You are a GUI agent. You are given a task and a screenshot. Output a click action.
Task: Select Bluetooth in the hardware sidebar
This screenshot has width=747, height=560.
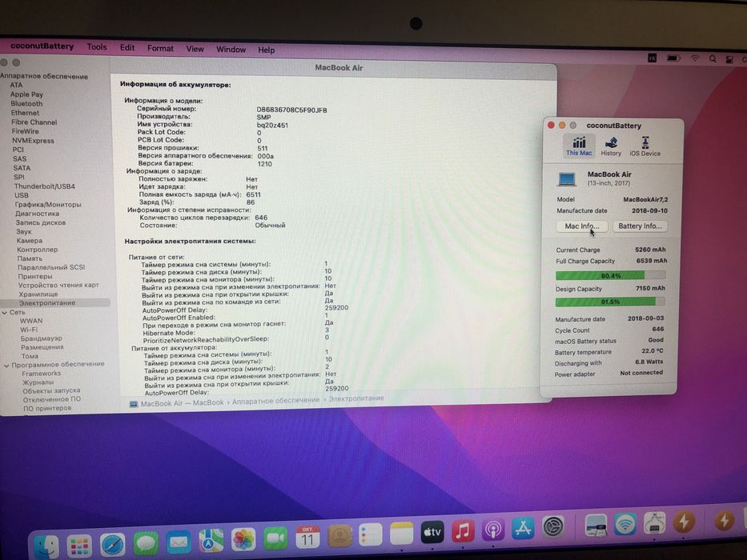(26, 103)
